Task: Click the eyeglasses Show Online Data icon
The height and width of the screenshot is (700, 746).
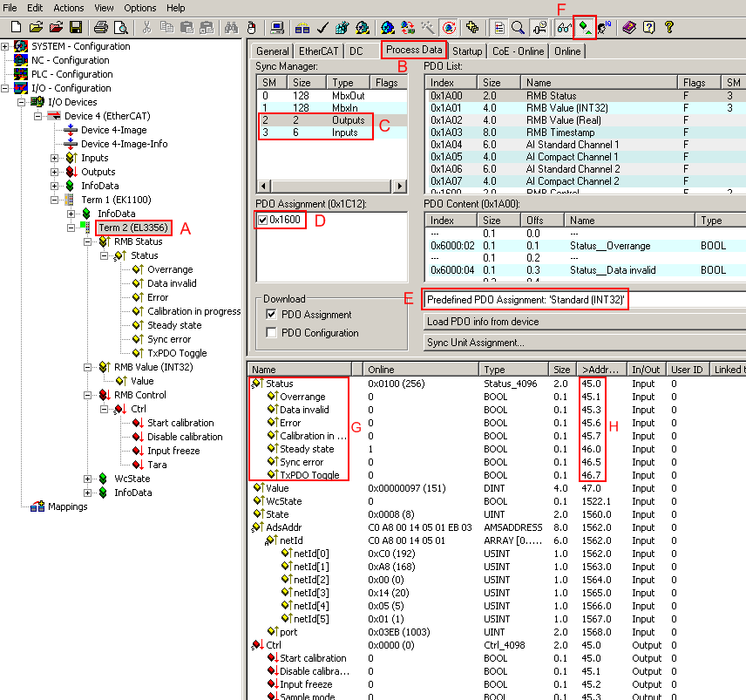Action: click(563, 28)
